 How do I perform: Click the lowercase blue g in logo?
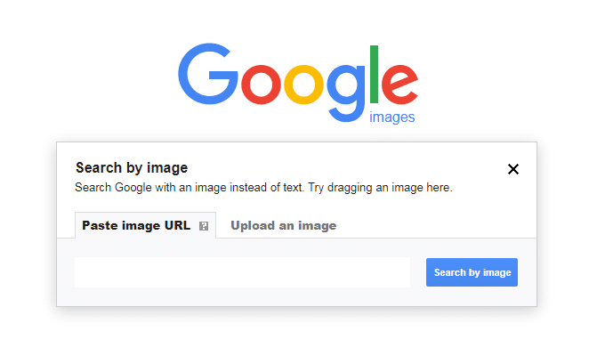345,93
